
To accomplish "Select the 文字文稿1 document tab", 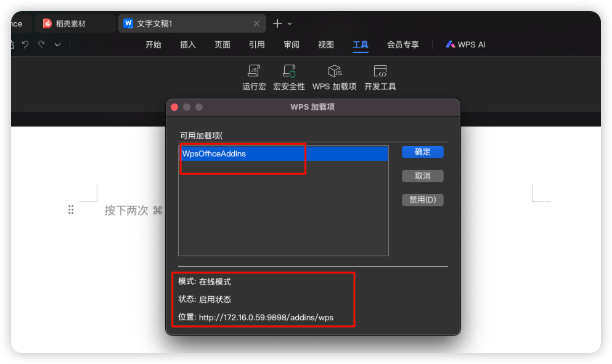I will 192,23.
